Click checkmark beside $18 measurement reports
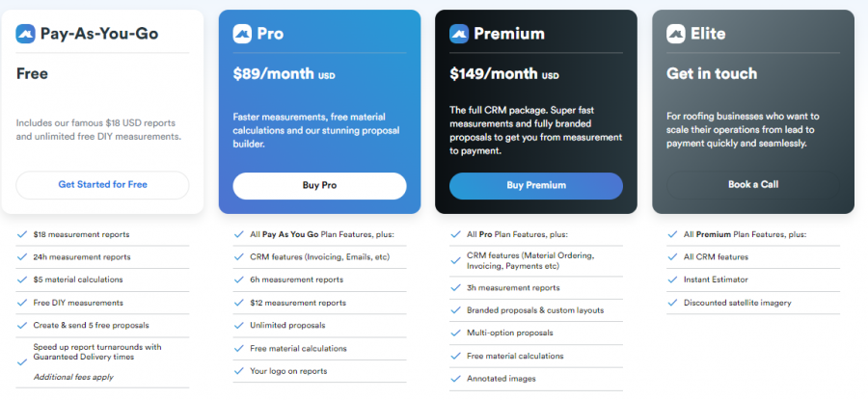 click(x=21, y=234)
